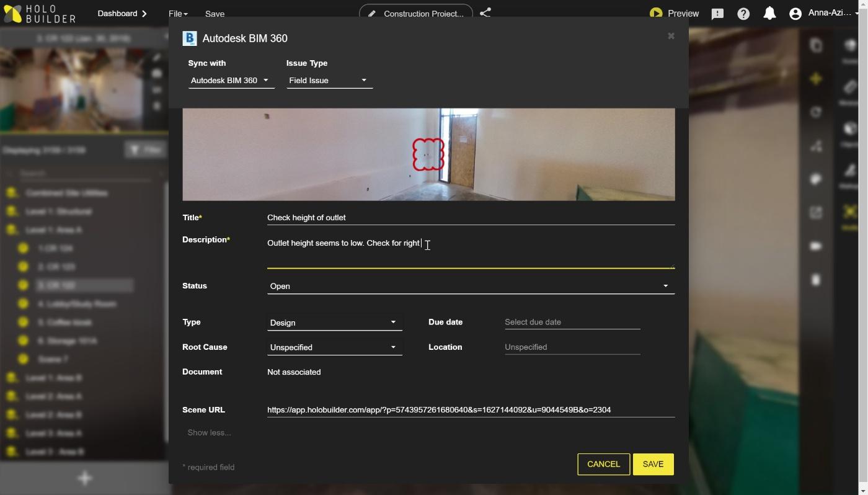Click the open external link icon
The height and width of the screenshot is (495, 868).
tap(816, 213)
